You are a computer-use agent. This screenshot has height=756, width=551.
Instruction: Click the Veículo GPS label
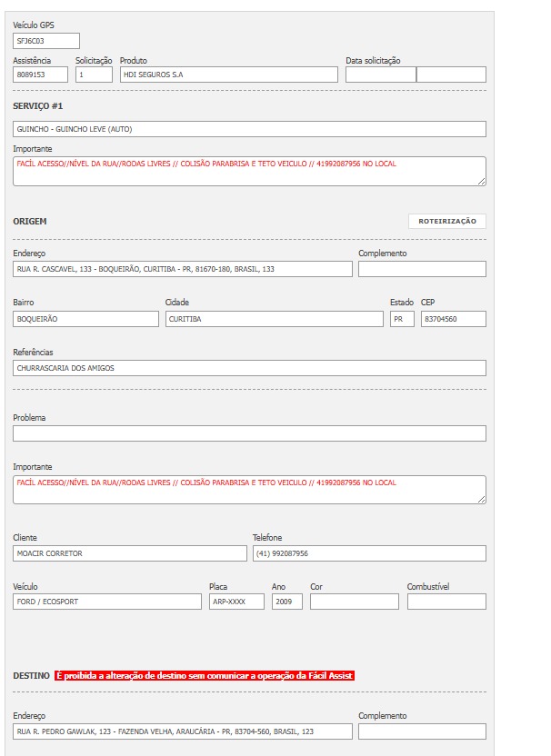tap(34, 25)
